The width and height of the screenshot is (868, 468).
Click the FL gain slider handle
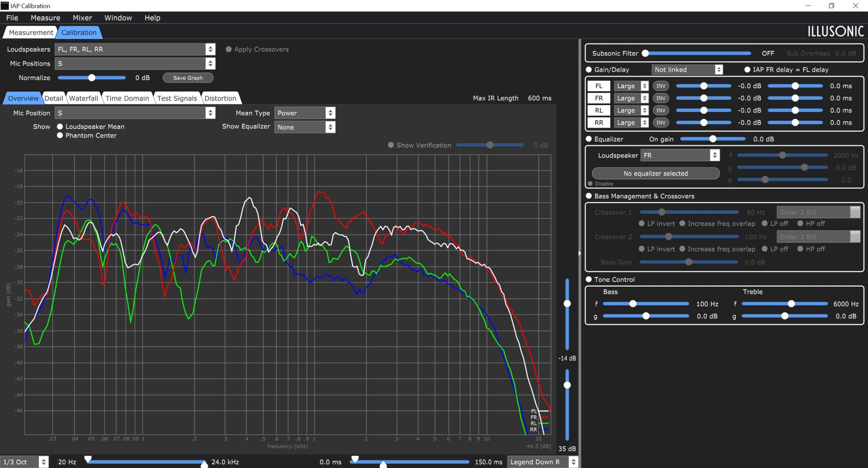point(704,86)
